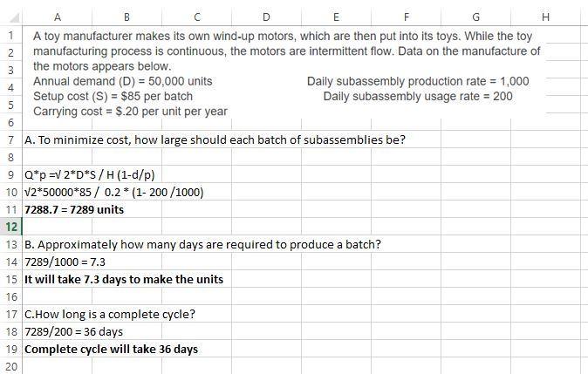Click the column D header
The height and width of the screenshot is (374, 588).
pos(266,17)
